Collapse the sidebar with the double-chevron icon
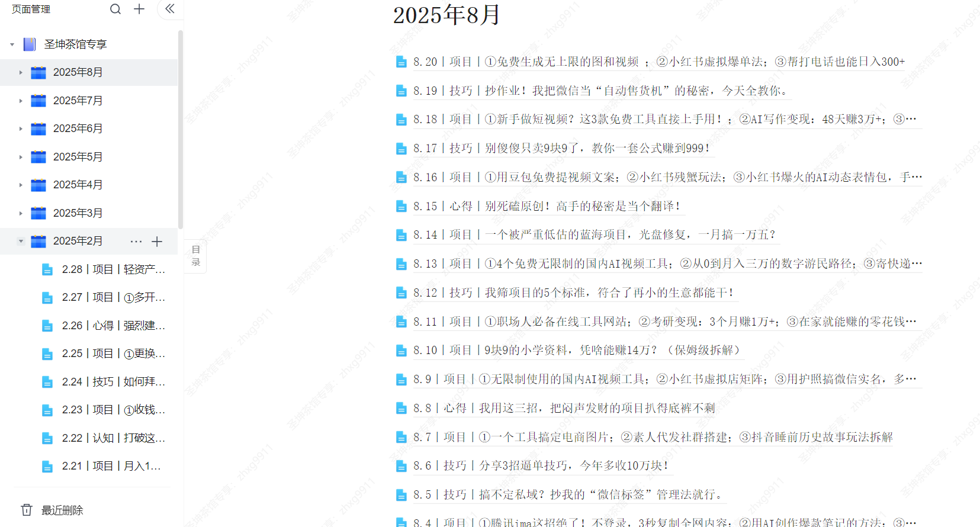 pyautogui.click(x=170, y=9)
